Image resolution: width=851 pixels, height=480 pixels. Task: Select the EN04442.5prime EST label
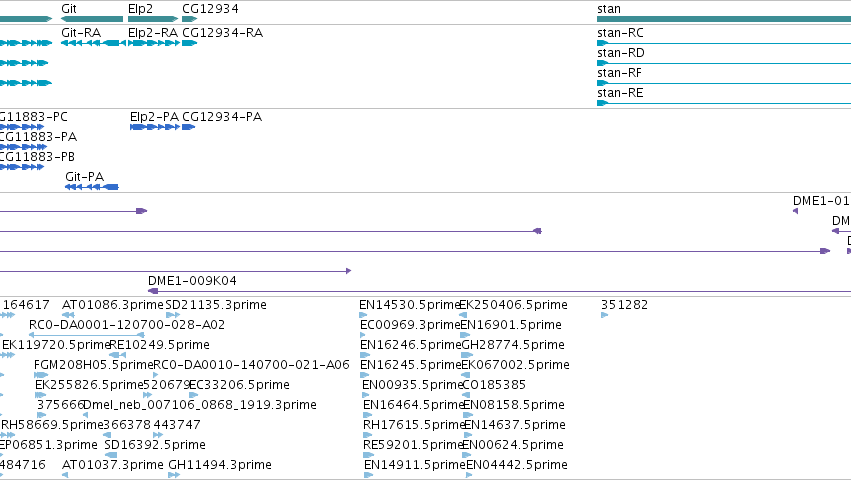point(517,465)
